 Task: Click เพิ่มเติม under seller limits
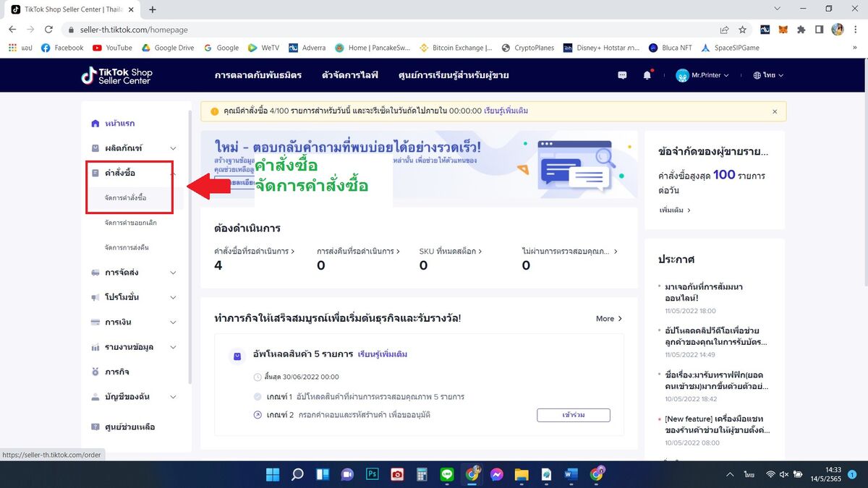(x=674, y=210)
